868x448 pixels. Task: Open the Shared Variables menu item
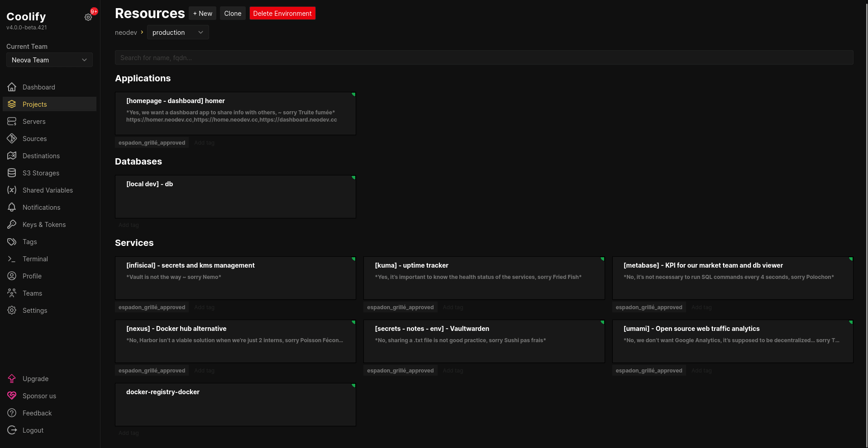point(48,190)
